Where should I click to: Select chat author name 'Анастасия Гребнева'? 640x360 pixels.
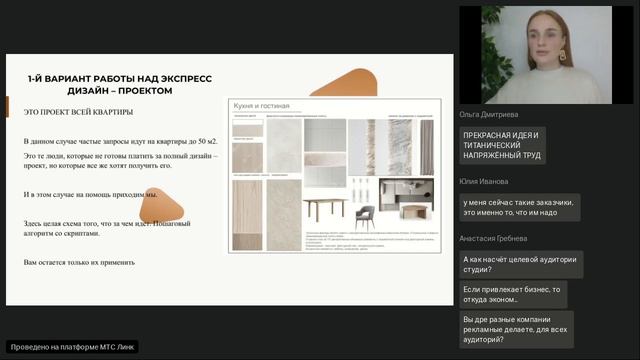point(493,238)
